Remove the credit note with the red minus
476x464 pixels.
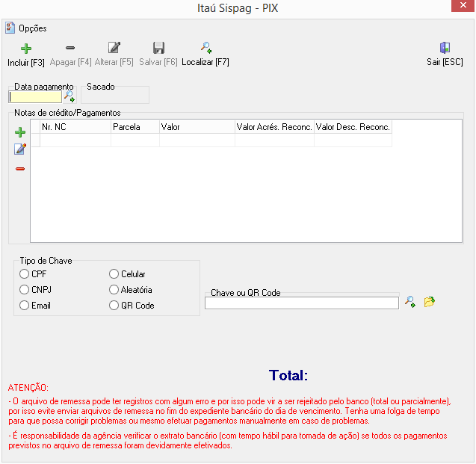pyautogui.click(x=20, y=169)
